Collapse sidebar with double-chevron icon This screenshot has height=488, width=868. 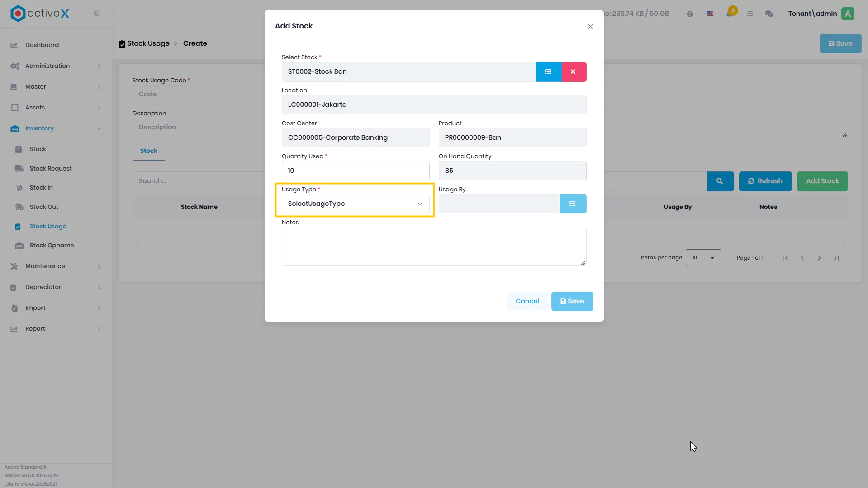pos(96,14)
